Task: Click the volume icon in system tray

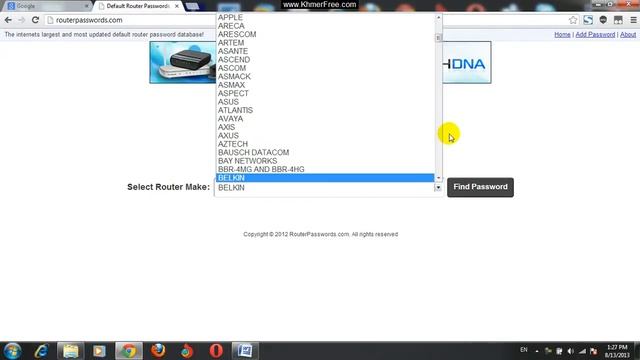Action: point(571,351)
